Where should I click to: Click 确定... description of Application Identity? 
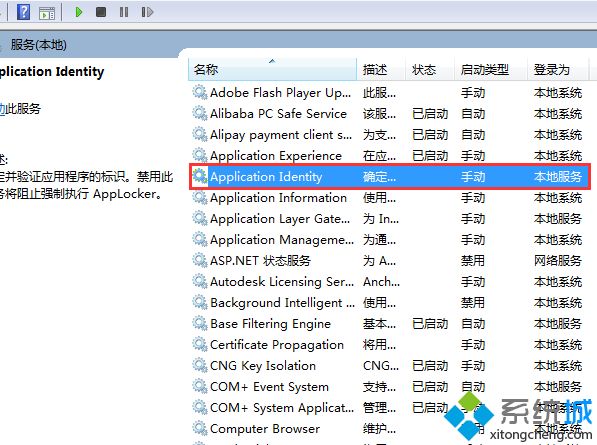click(x=379, y=176)
